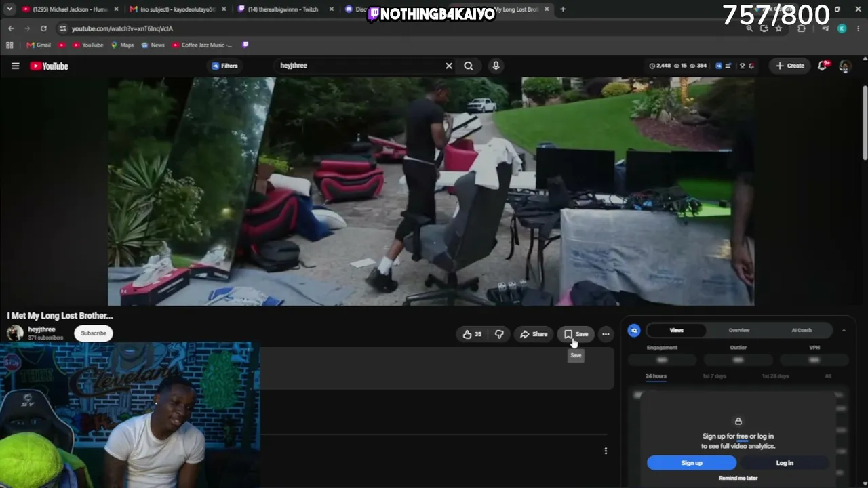Like the video with thumbs up
This screenshot has height=488, width=868.
[472, 334]
